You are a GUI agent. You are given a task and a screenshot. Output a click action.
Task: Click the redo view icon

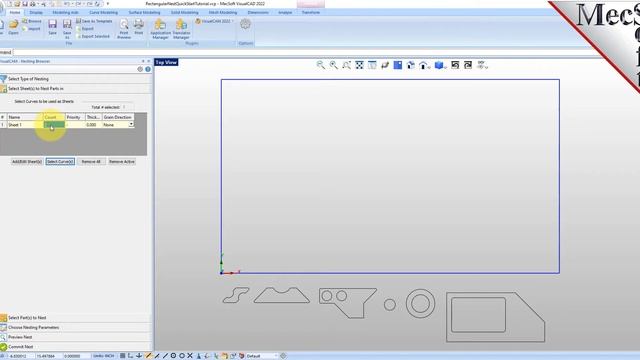click(468, 65)
